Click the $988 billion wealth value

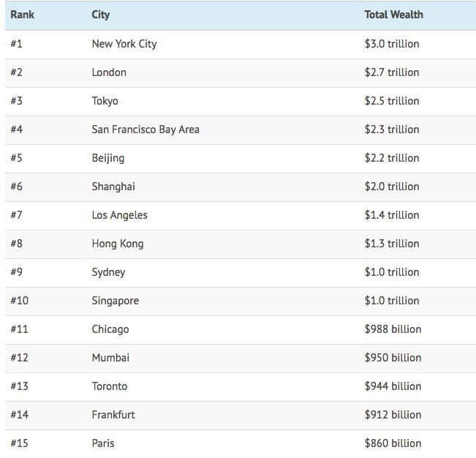[393, 329]
